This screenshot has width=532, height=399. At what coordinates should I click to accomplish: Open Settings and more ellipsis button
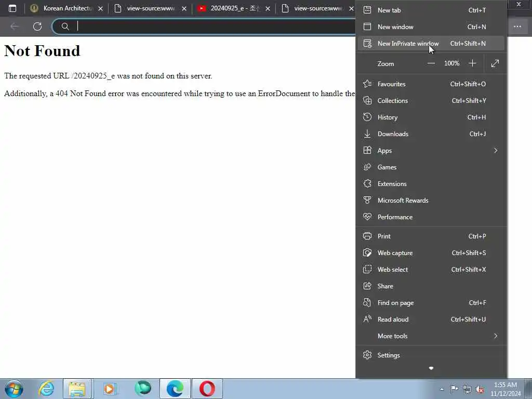(x=517, y=26)
